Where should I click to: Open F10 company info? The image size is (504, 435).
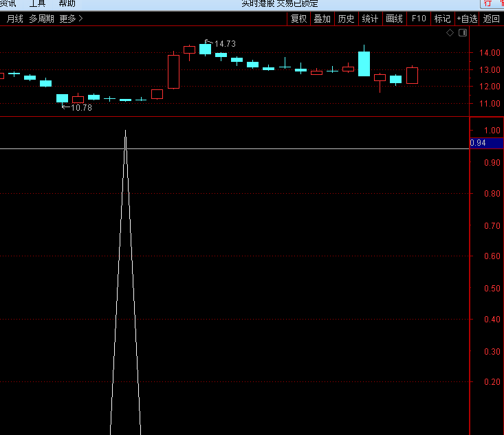[419, 19]
